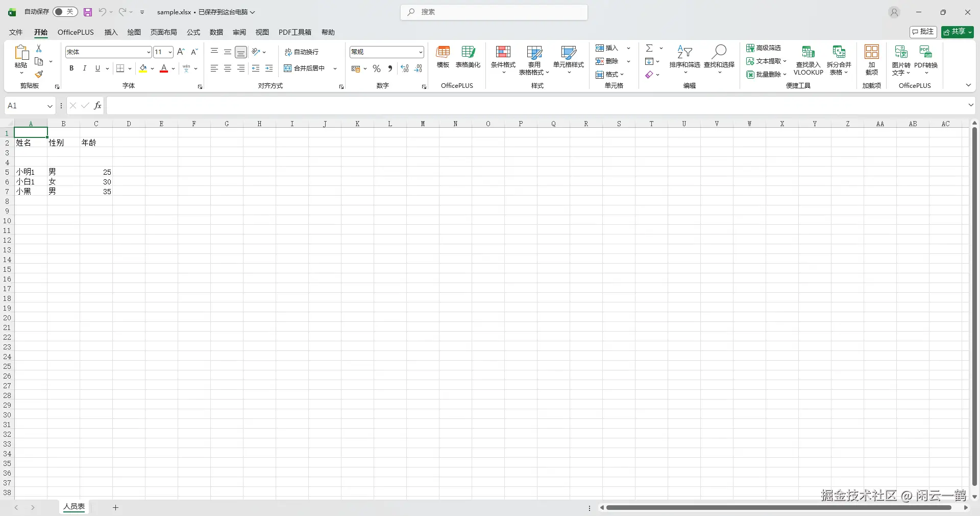
Task: Open the font name 宋体 dropdown
Action: pyautogui.click(x=149, y=52)
